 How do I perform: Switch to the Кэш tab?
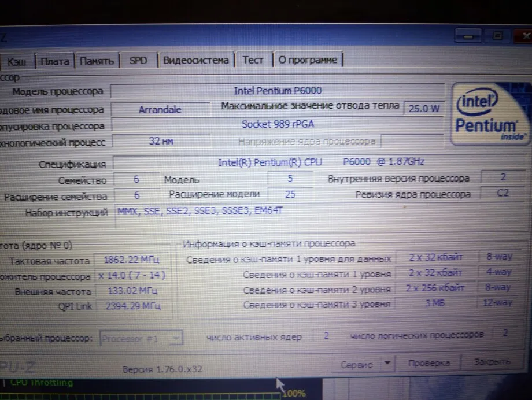coord(17,62)
